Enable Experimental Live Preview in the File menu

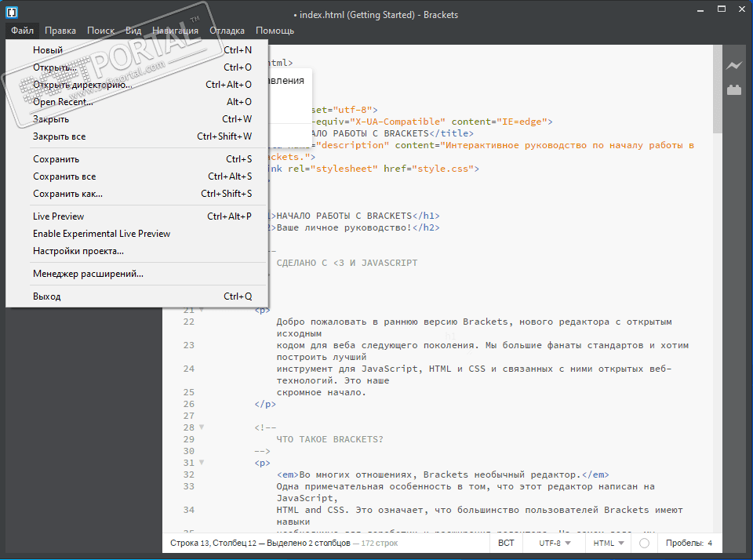[101, 234]
